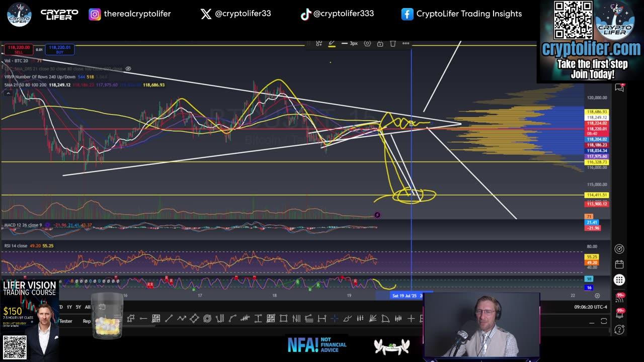644x362 pixels.
Task: Click the 21.41 MACD value label
Action: coord(592,222)
